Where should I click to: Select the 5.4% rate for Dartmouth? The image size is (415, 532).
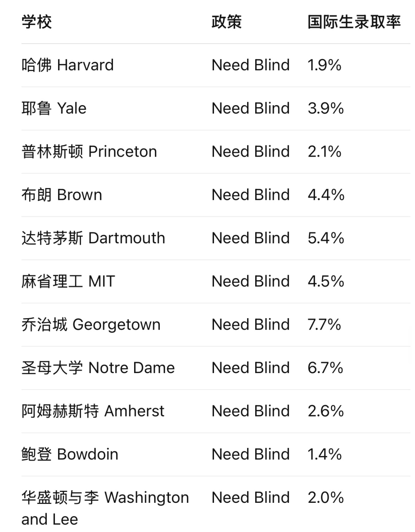(x=326, y=238)
